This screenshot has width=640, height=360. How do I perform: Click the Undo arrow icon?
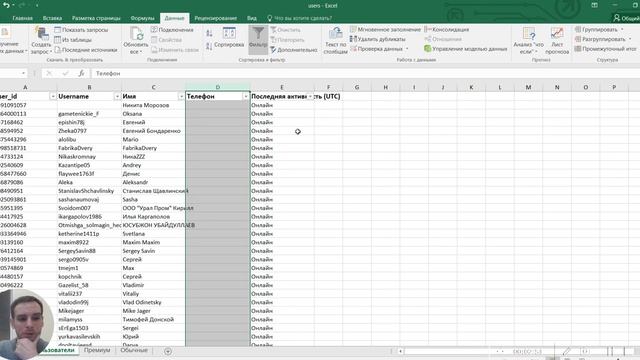click(x=6, y=5)
